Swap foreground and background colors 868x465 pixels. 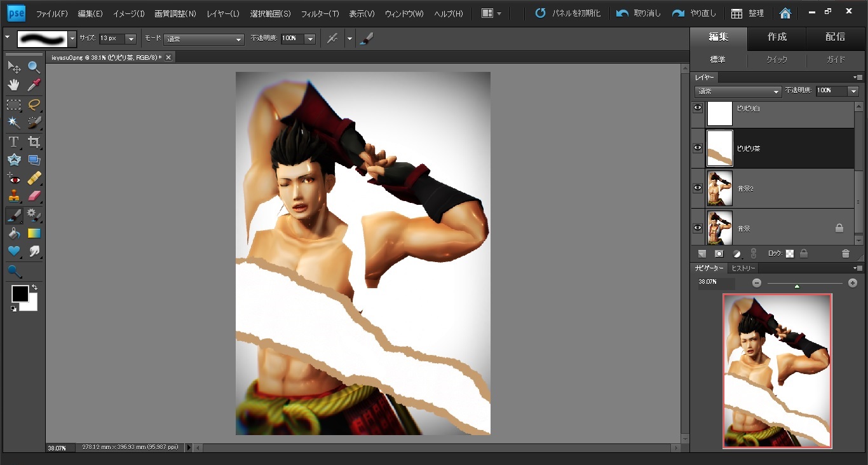point(34,288)
